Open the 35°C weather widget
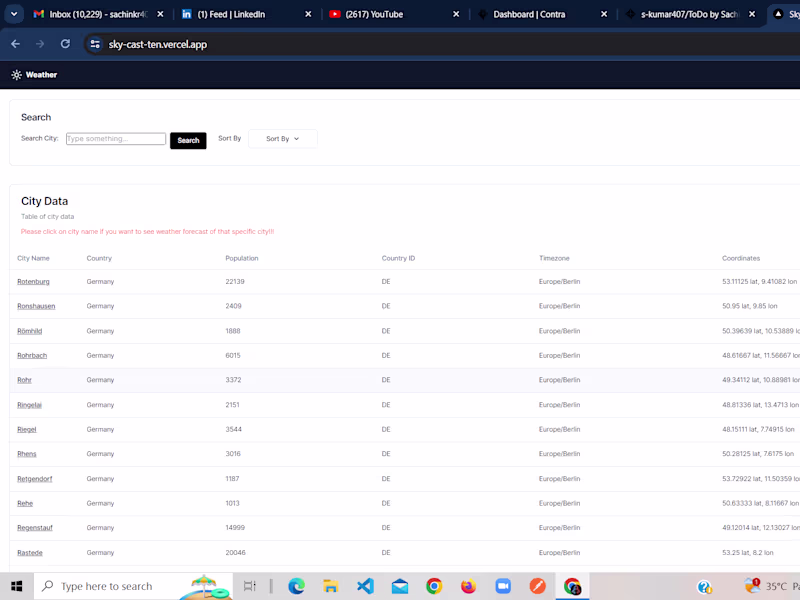Image resolution: width=800 pixels, height=600 pixels. click(770, 586)
